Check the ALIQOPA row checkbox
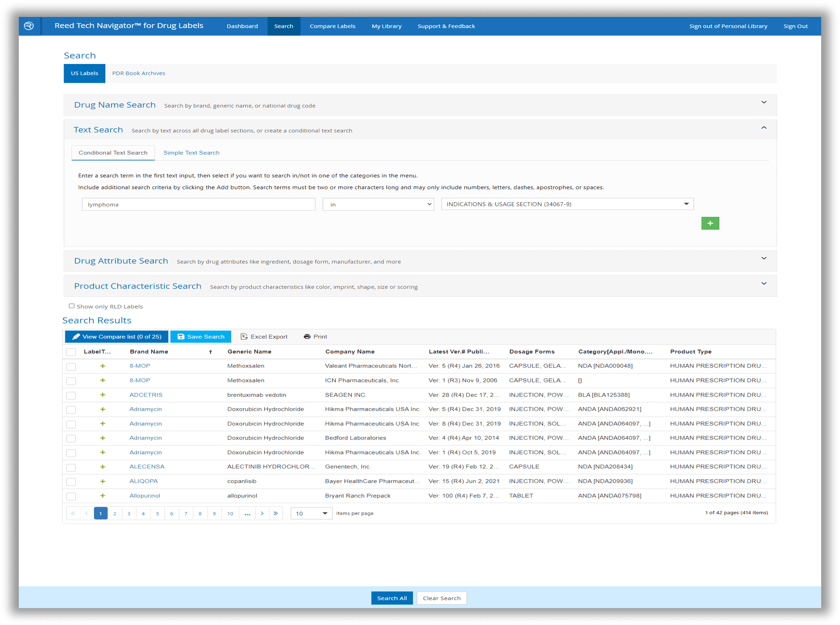 (71, 482)
